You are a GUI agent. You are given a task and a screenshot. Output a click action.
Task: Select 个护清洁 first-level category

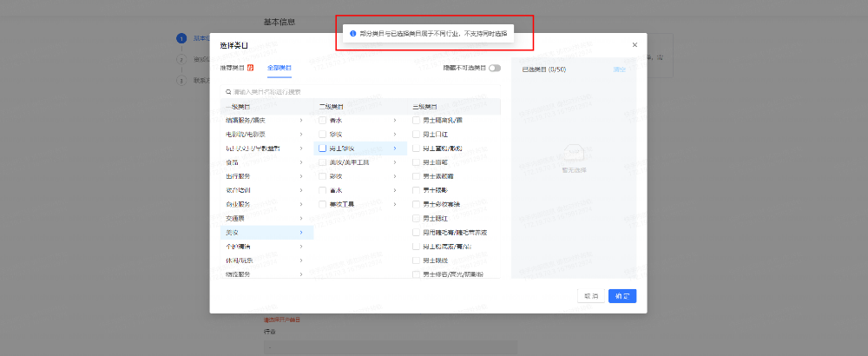(266, 247)
